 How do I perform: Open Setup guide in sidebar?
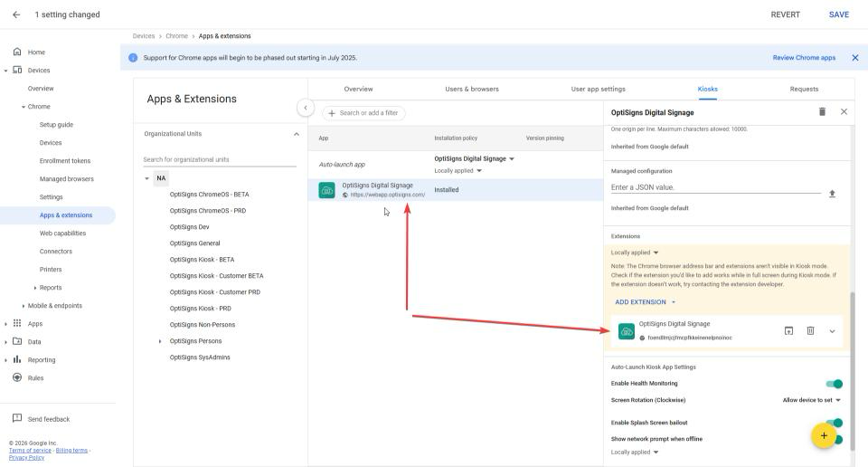[56, 125]
